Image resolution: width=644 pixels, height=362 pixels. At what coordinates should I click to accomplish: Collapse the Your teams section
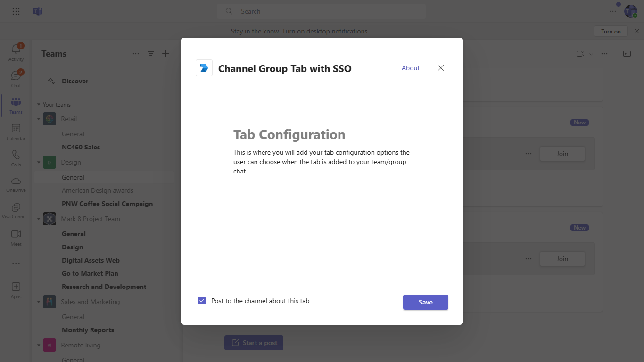(39, 105)
